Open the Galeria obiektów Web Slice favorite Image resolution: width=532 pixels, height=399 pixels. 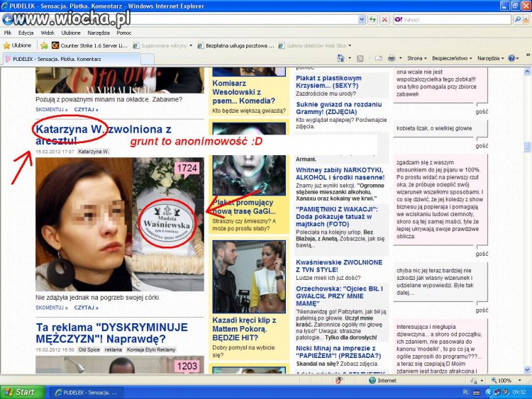coord(312,45)
